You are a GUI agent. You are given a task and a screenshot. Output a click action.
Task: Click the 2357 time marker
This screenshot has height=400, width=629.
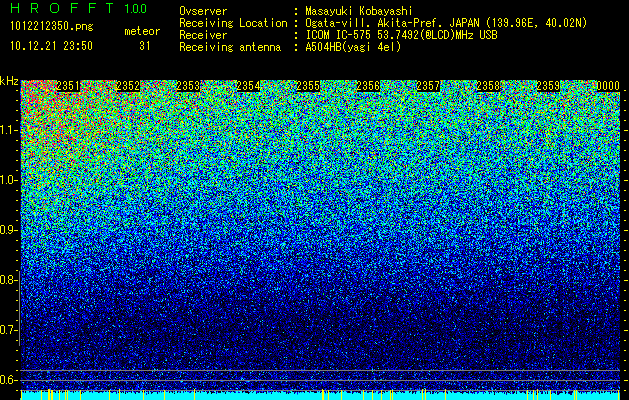tap(428, 86)
